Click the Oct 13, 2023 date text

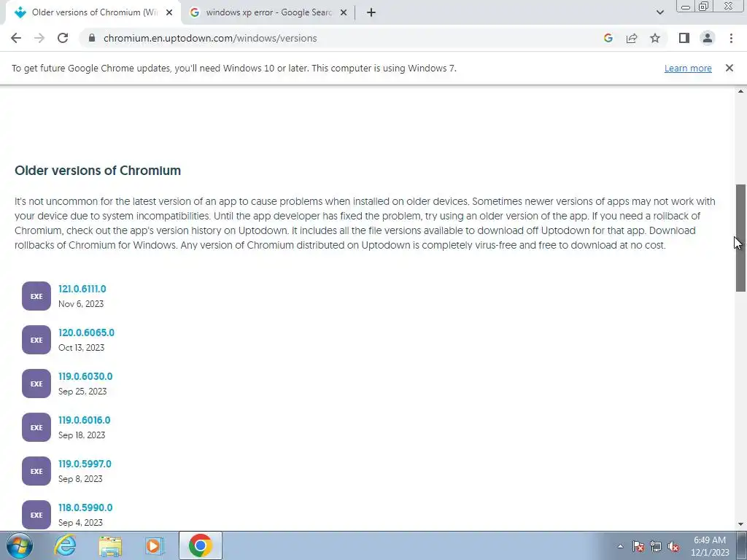coord(81,348)
